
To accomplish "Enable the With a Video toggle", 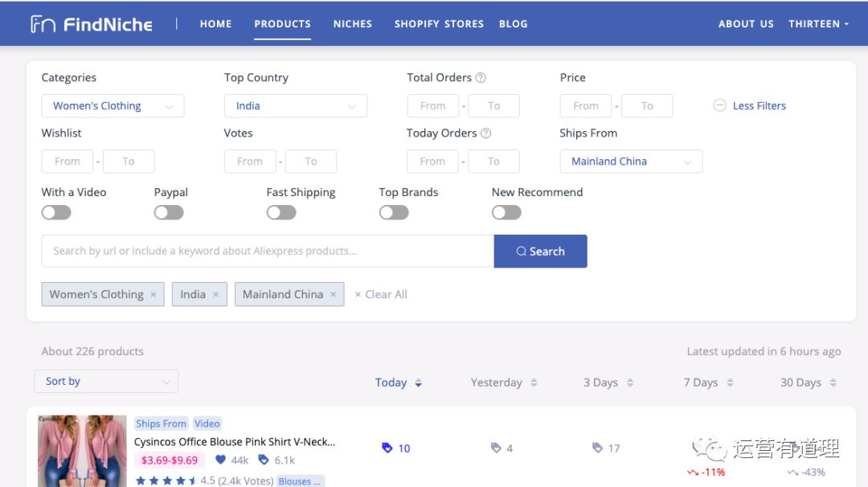I will tap(56, 212).
